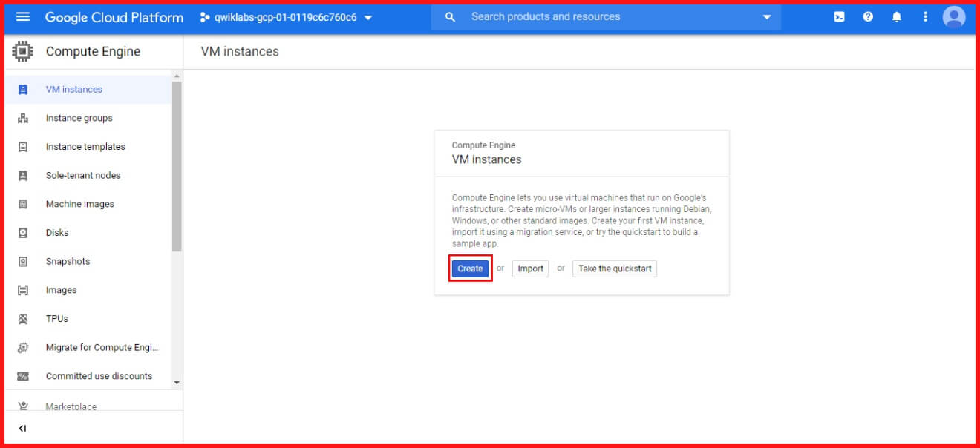Click the search magnifier icon
Screen dimensions: 980x448
(x=450, y=17)
